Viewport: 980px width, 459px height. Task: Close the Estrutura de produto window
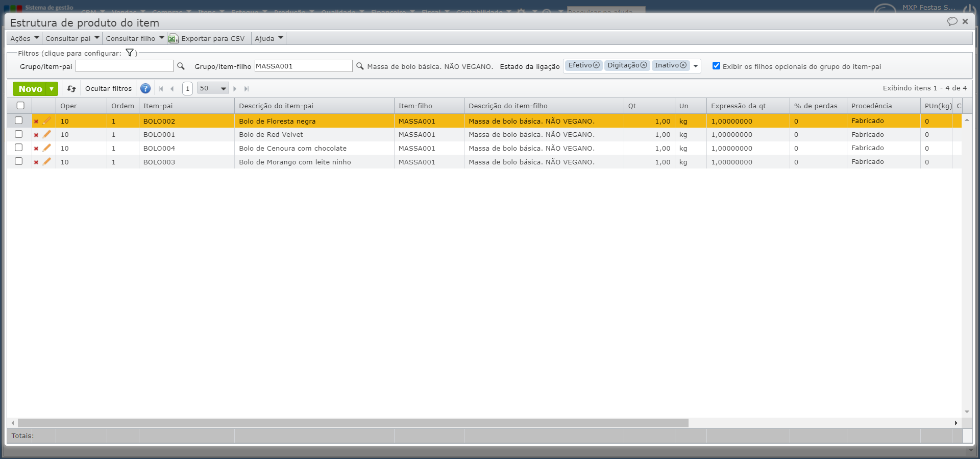coord(965,21)
